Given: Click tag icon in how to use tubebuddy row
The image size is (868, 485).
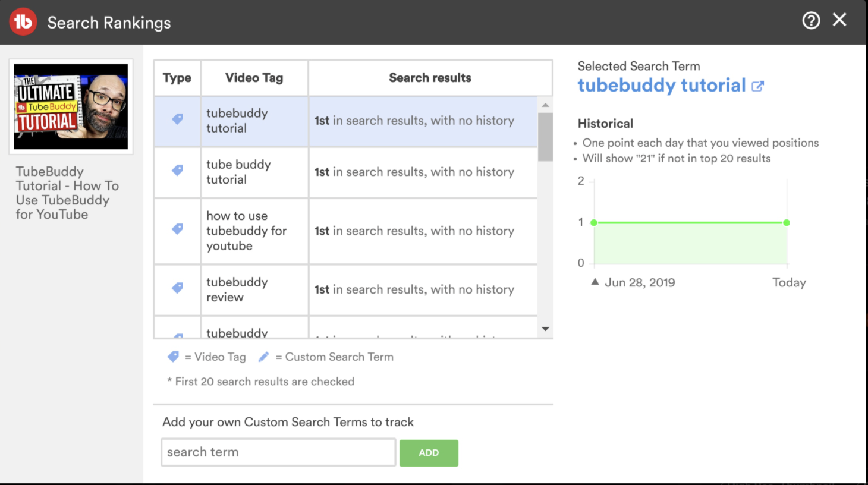Looking at the screenshot, I should pyautogui.click(x=177, y=229).
